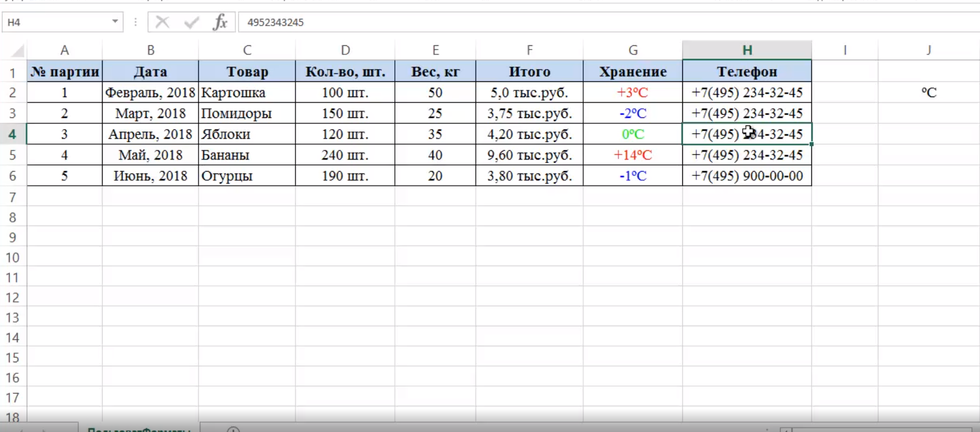Select the cell '190 шт.'
The height and width of the screenshot is (432, 980).
(345, 175)
